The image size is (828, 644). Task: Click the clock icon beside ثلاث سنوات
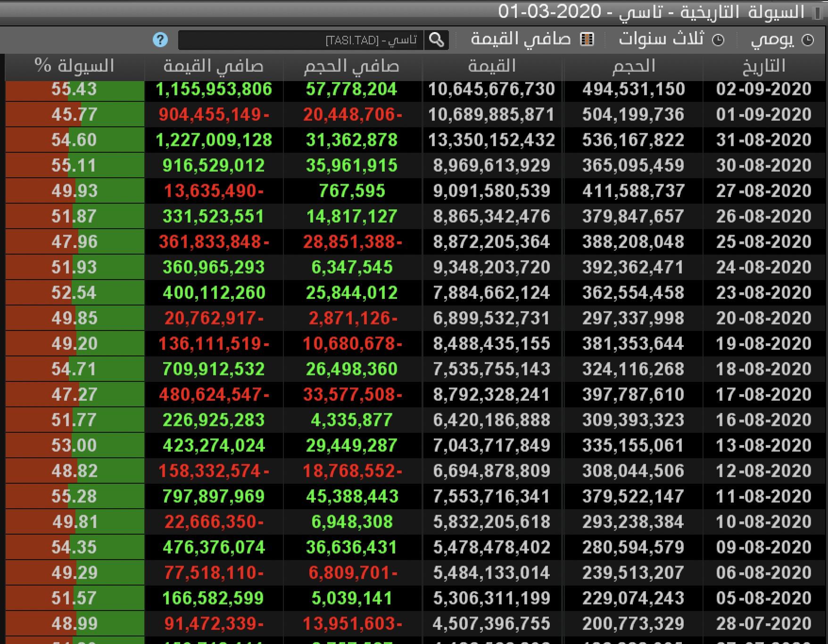coord(718,40)
